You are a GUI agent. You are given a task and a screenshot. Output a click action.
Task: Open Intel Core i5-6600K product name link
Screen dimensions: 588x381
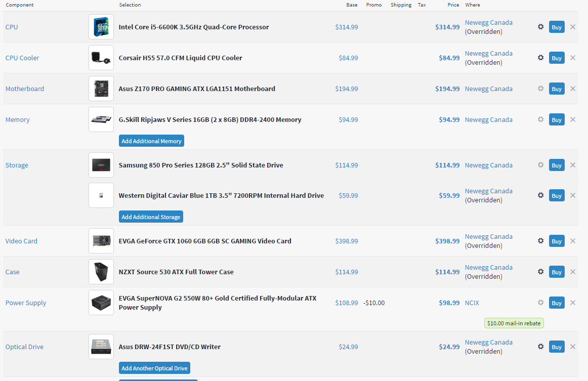click(x=193, y=27)
